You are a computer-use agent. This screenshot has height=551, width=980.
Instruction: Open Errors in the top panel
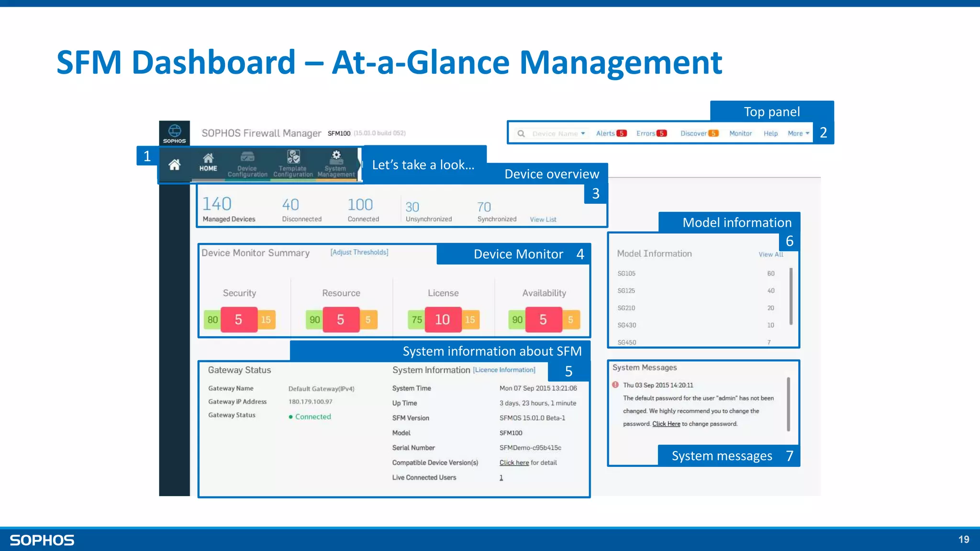[646, 133]
